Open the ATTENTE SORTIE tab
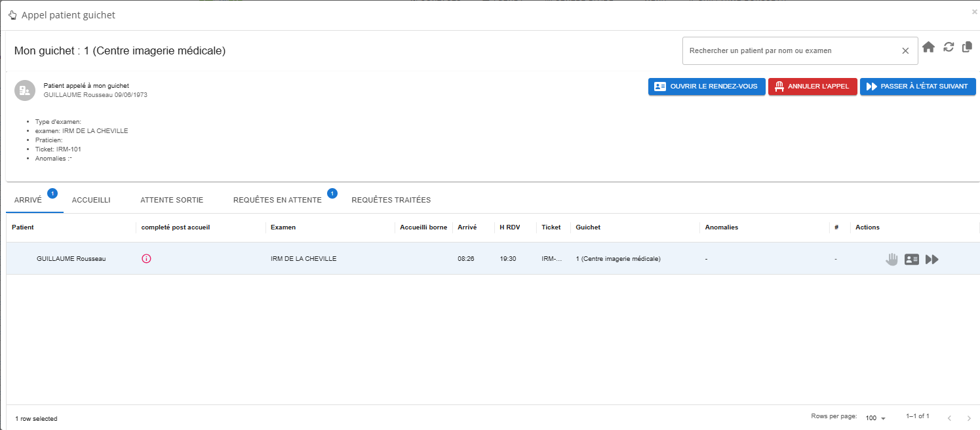Viewport: 980px width, 430px height. pyautogui.click(x=172, y=200)
